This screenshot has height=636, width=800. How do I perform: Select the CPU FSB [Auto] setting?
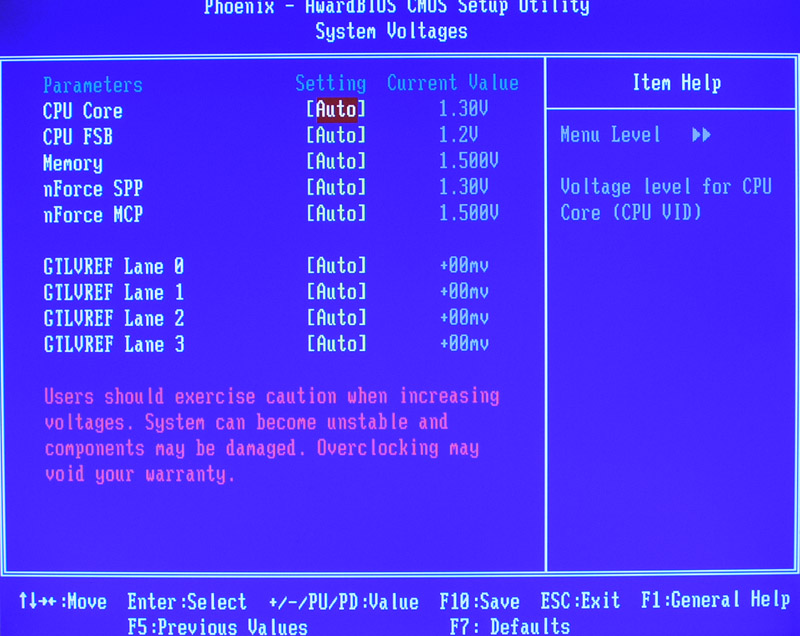point(336,135)
